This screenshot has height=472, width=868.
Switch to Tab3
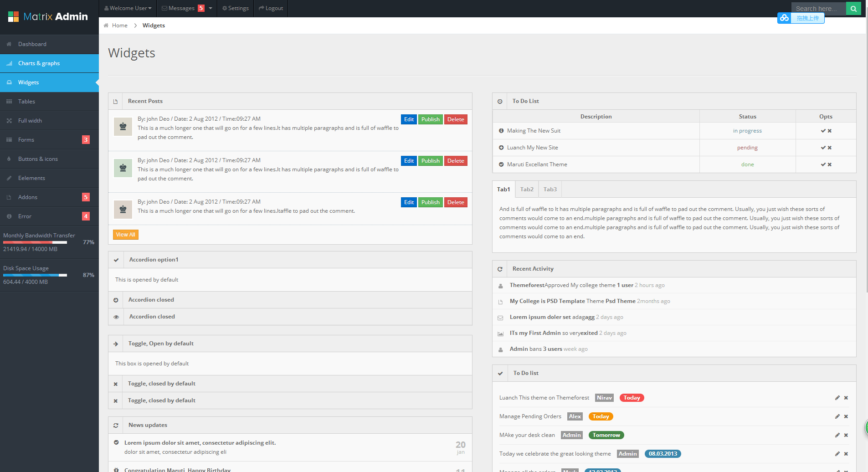point(550,190)
